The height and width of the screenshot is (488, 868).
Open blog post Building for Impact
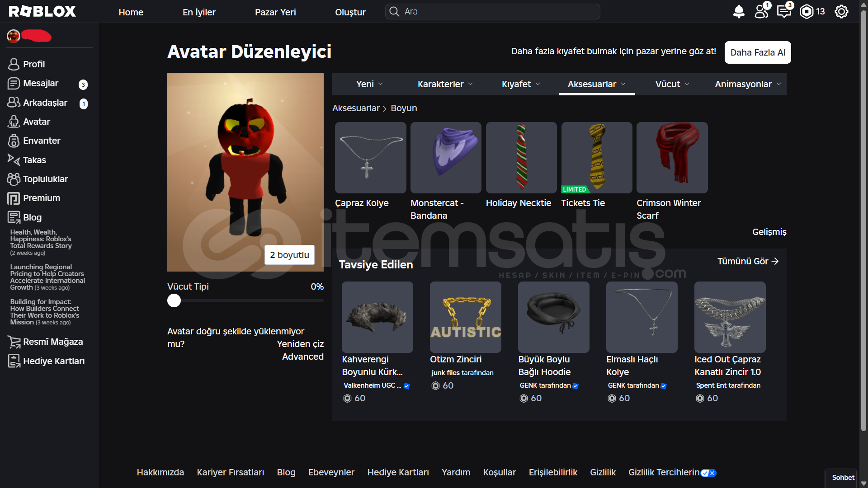tap(44, 312)
